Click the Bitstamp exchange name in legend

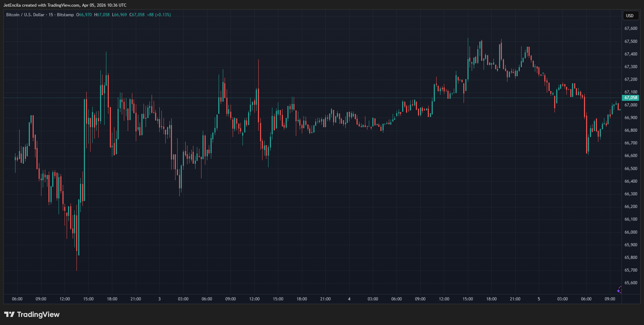coord(65,15)
